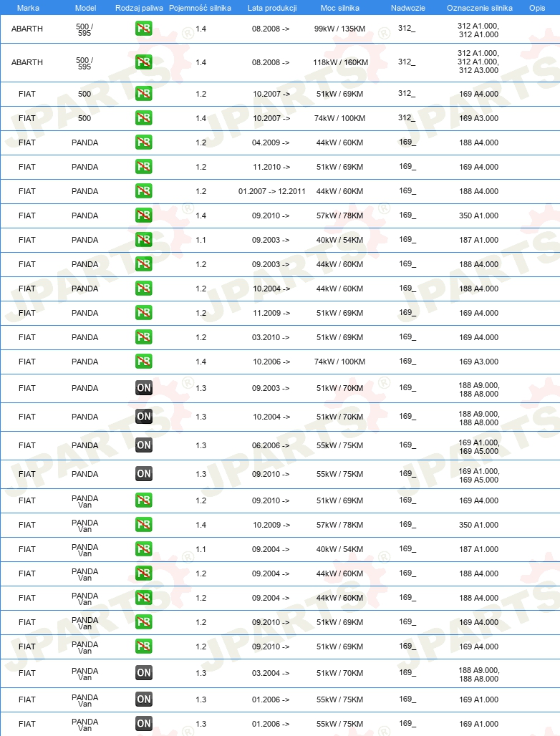Select petrol icon in FIAT 500 1.4 row
Image resolution: width=560 pixels, height=736 pixels.
click(x=144, y=118)
